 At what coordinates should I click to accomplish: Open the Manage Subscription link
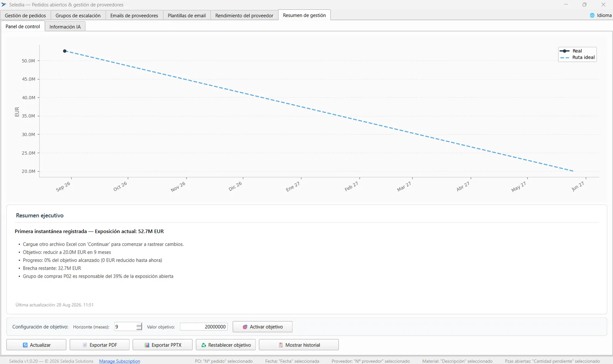tap(120, 361)
